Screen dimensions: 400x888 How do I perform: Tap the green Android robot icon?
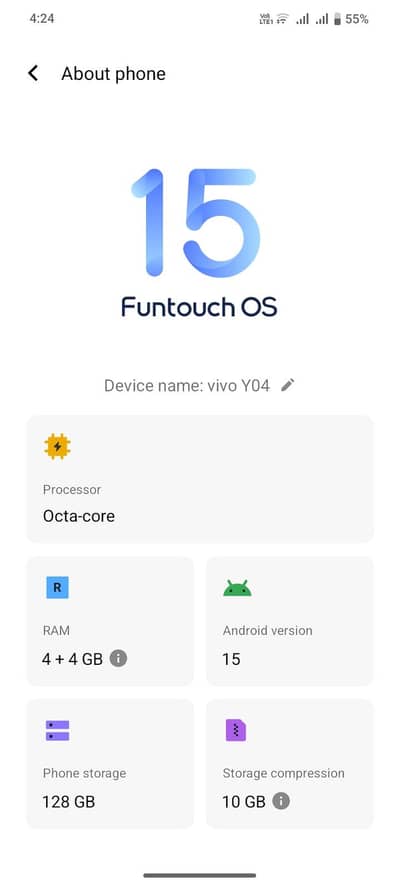(237, 588)
